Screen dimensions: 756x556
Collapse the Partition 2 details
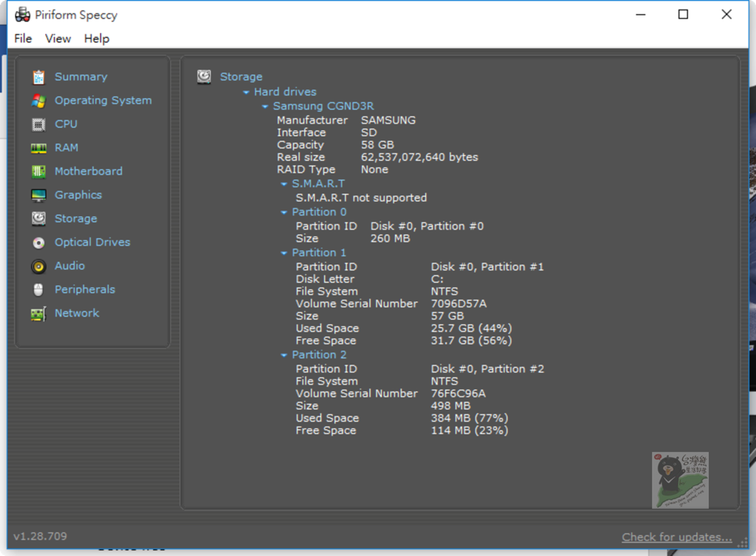pyautogui.click(x=284, y=355)
